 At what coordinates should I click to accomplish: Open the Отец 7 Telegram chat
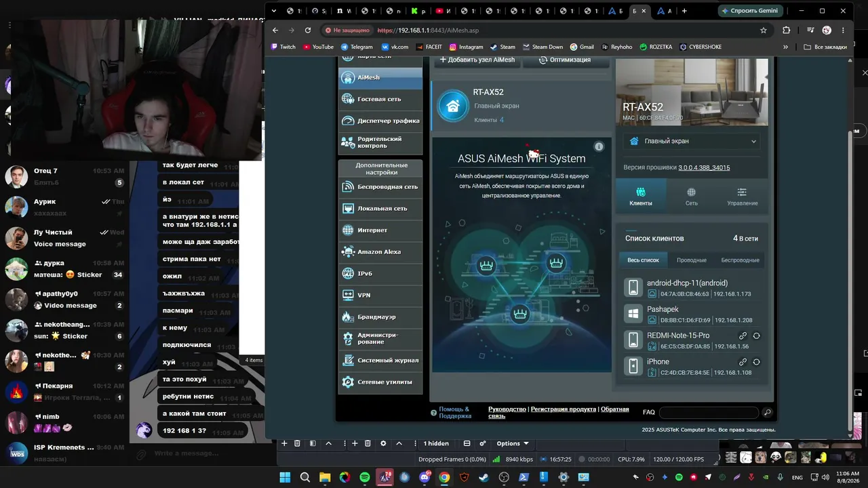64,177
